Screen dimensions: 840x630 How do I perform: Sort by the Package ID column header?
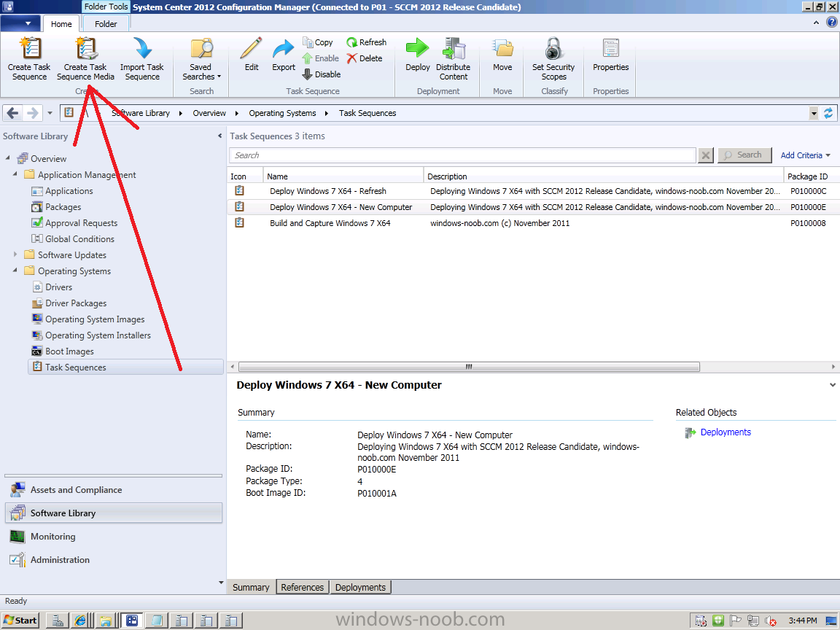(810, 176)
